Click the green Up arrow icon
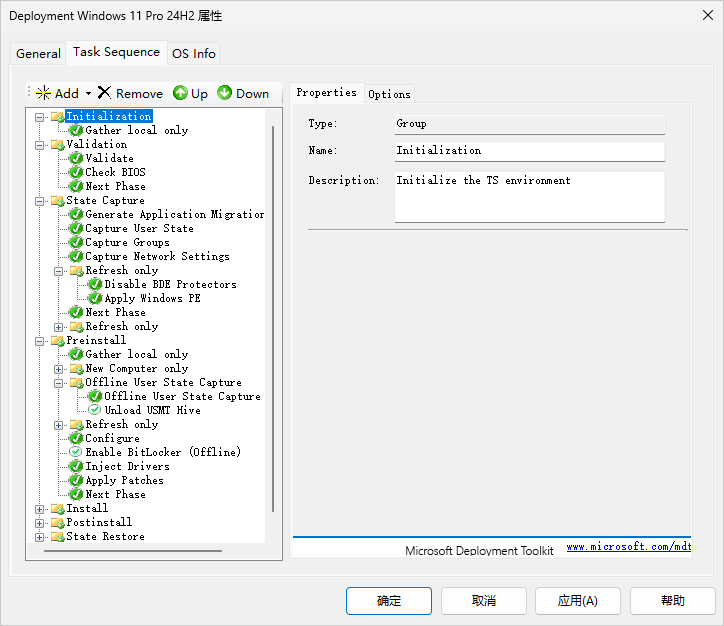The height and width of the screenshot is (626, 724). 180,93
